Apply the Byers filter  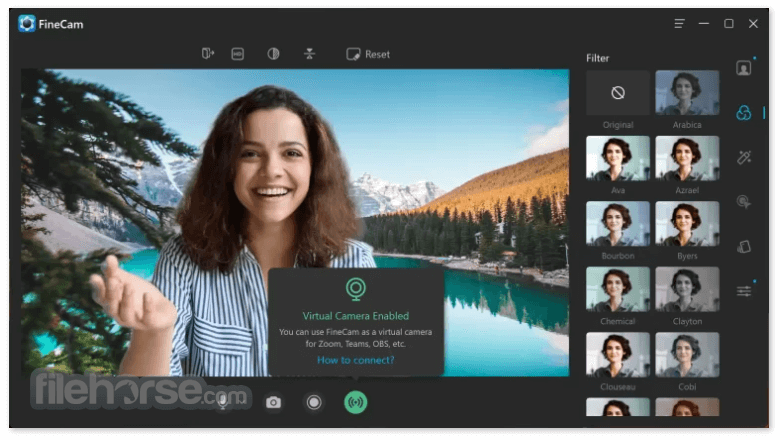687,224
